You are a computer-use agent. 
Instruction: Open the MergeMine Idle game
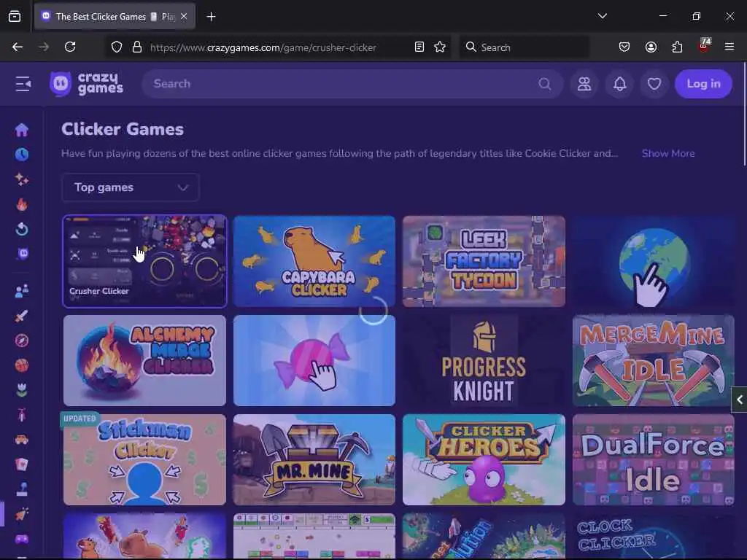pos(653,360)
